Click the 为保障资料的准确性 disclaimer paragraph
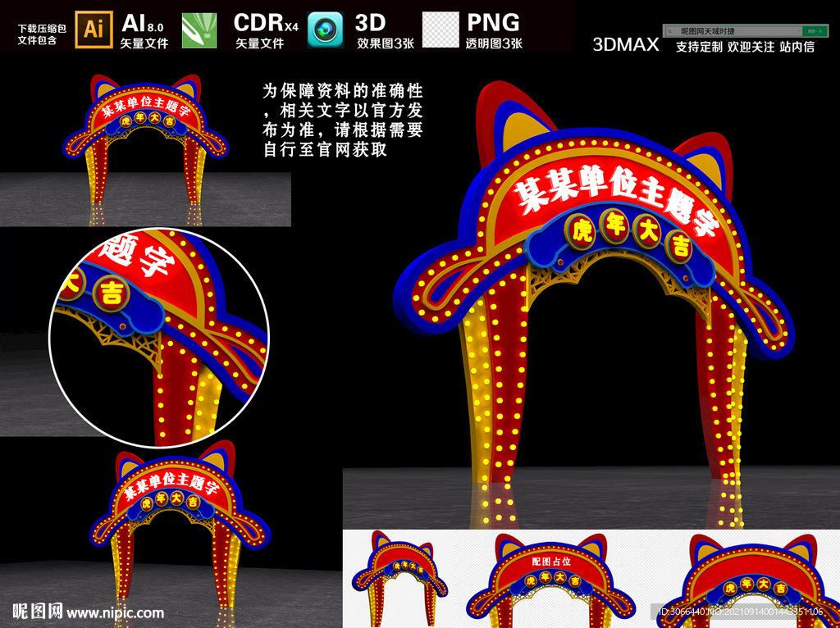Screen dimensions: 840x628 click(343, 120)
